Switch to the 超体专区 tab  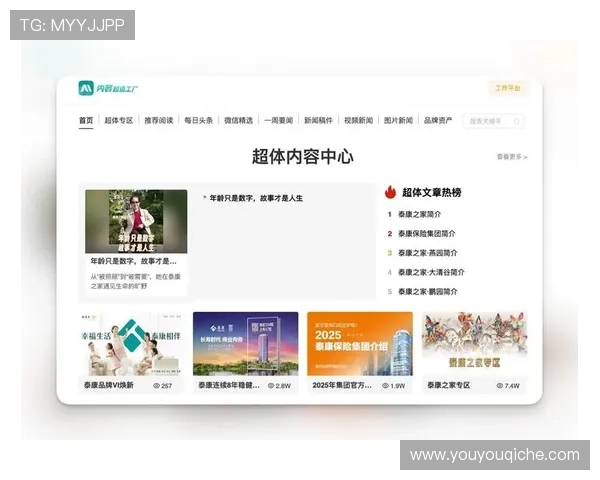(119, 121)
